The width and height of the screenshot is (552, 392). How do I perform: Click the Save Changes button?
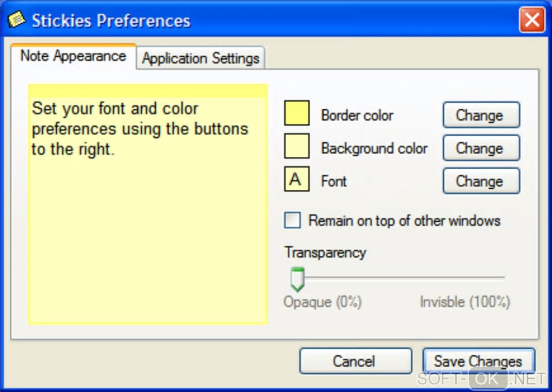(x=478, y=361)
